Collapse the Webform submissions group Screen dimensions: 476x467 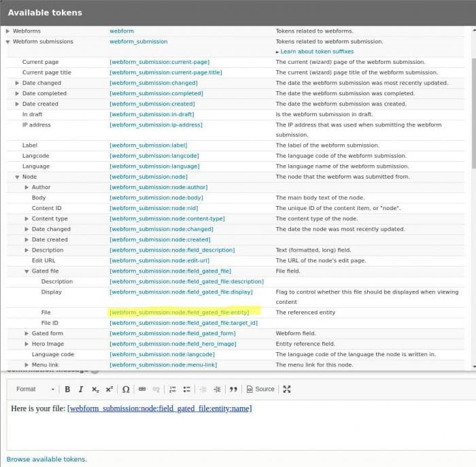pos(8,41)
